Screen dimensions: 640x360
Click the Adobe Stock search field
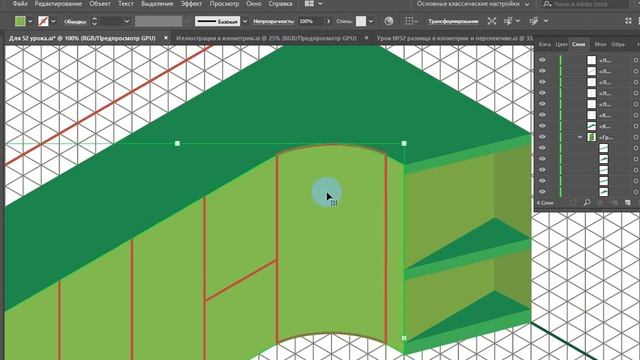coord(585,4)
